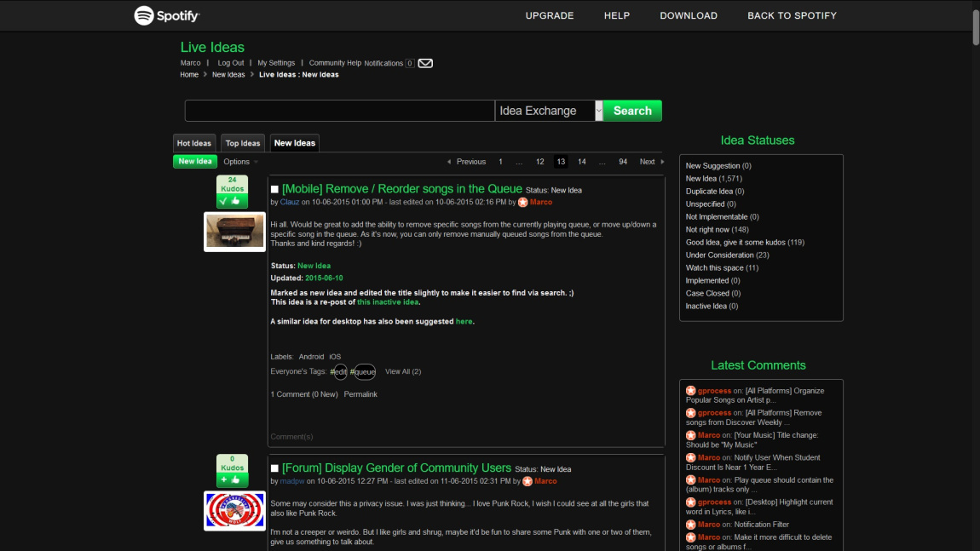Click the checkmark icon on 24 Kudos box
Viewport: 980px width, 551px height.
[224, 201]
